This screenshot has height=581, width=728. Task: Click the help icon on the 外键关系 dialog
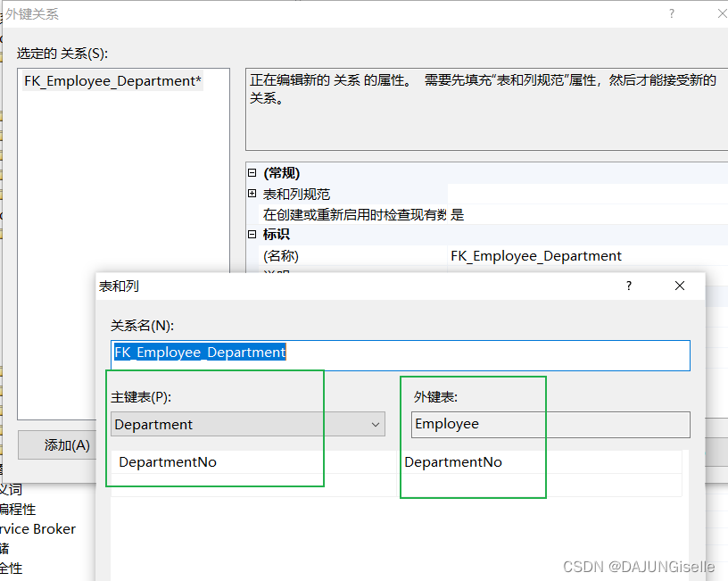[670, 13]
